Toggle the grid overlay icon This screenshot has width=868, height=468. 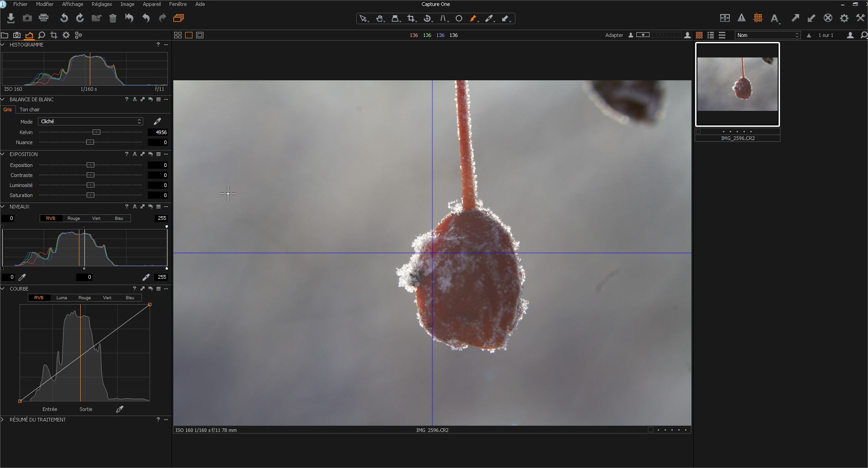click(x=758, y=18)
